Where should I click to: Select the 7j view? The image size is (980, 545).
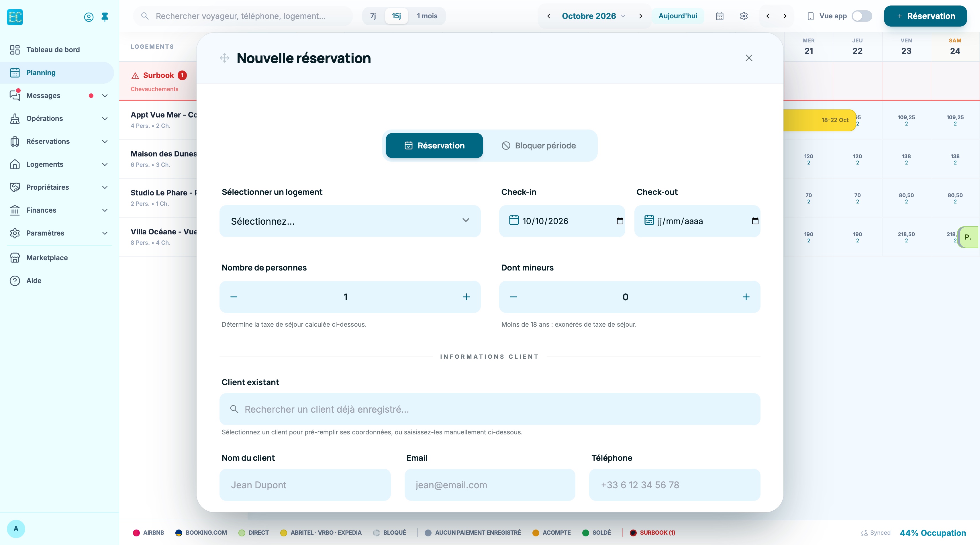coord(373,16)
